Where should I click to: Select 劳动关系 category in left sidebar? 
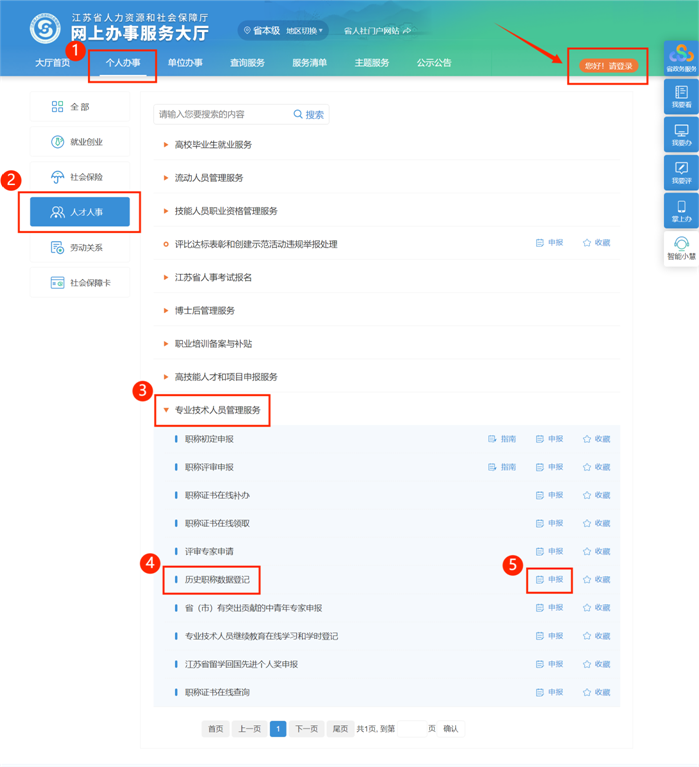coord(80,248)
